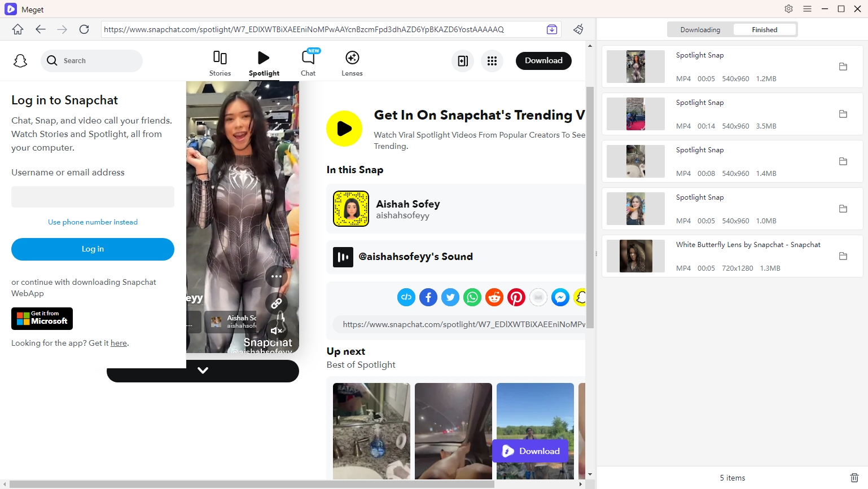Share the Snap on Reddit
The height and width of the screenshot is (489, 868).
[x=494, y=297]
